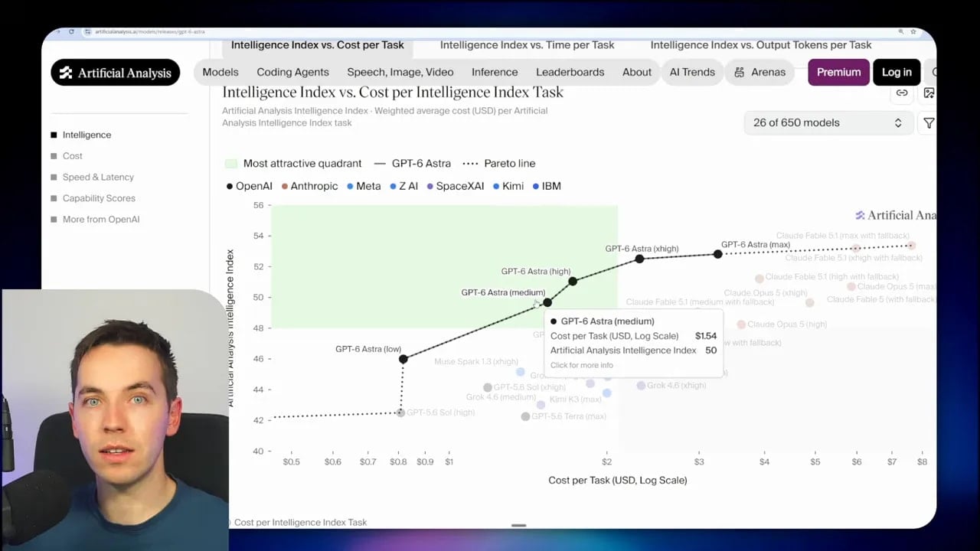Viewport: 980px width, 551px height.
Task: Click the Artificial Analysis logo
Action: [116, 73]
